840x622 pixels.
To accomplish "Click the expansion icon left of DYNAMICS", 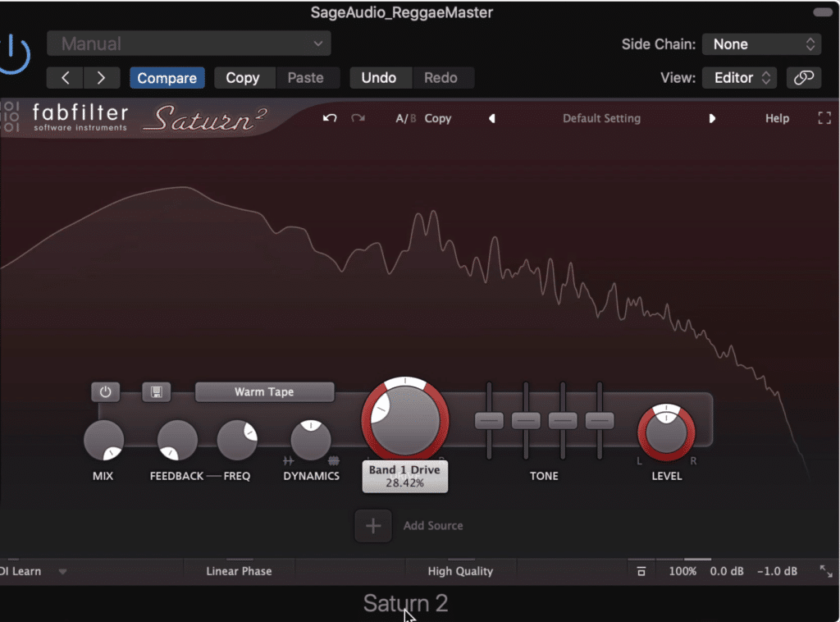I will click(288, 460).
